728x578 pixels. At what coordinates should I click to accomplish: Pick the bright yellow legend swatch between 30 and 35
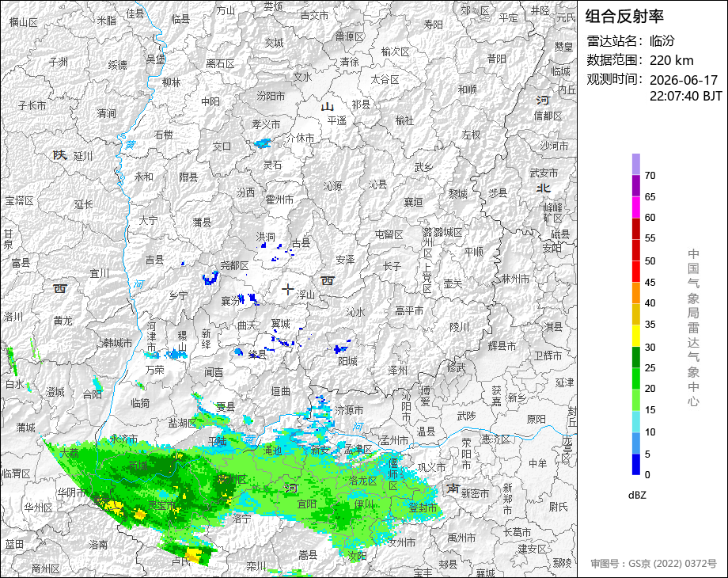pyautogui.click(x=636, y=336)
